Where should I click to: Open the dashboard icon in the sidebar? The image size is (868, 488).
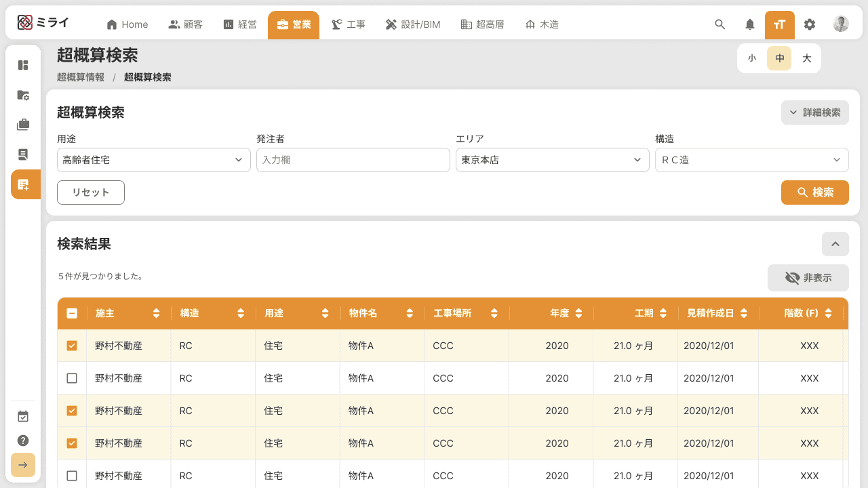coord(23,65)
